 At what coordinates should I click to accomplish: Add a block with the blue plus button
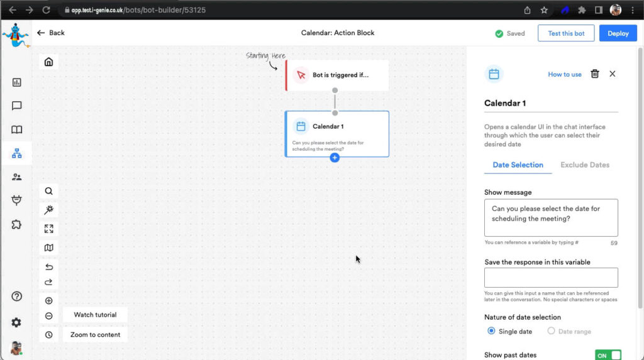[335, 158]
